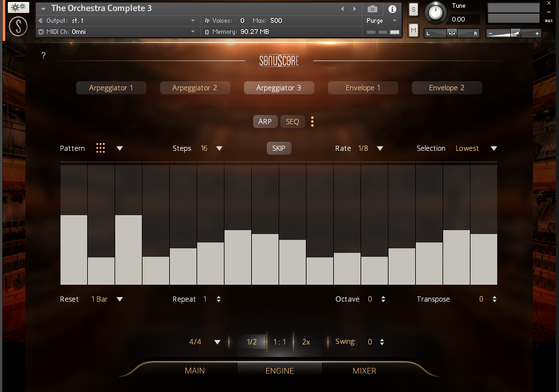
Task: Select the 2x speed button
Action: [306, 342]
